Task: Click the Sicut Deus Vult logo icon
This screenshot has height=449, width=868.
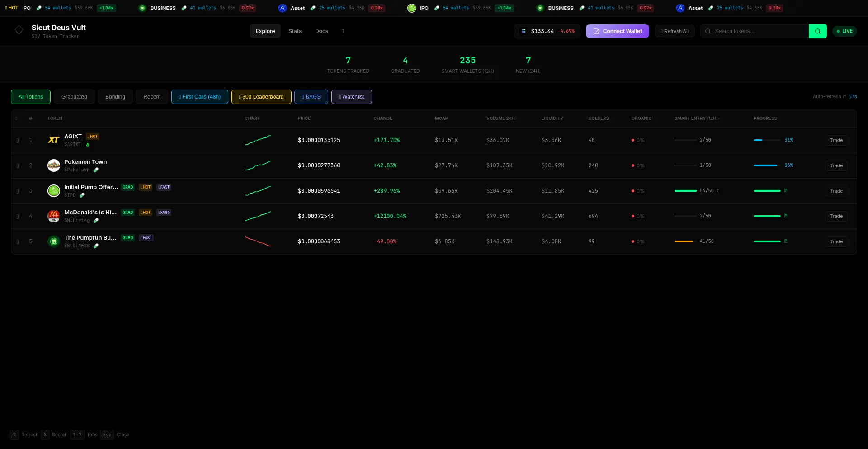Action: (x=19, y=30)
